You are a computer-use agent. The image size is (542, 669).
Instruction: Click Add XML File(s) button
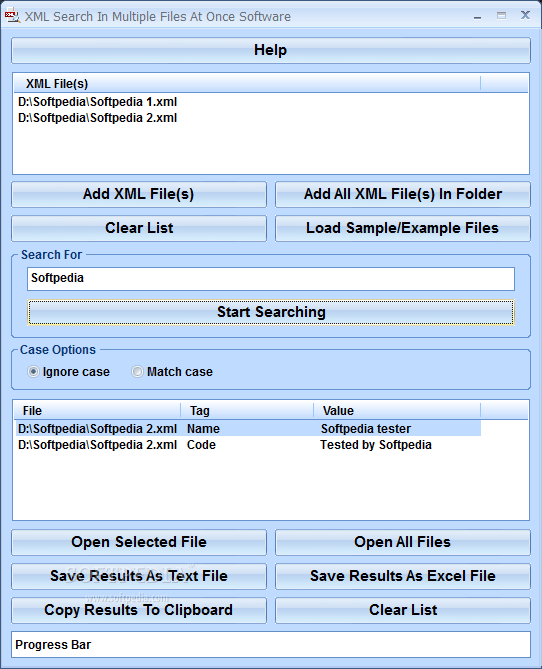point(139,194)
